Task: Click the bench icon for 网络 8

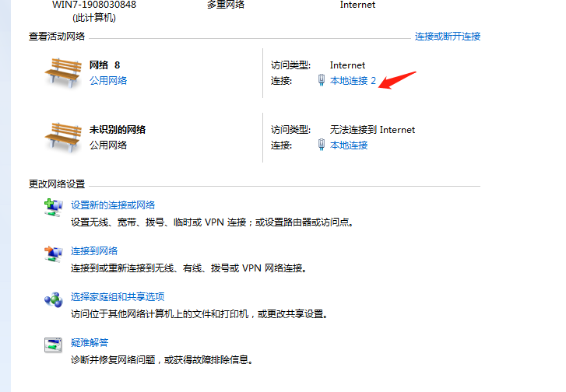Action: click(x=62, y=72)
